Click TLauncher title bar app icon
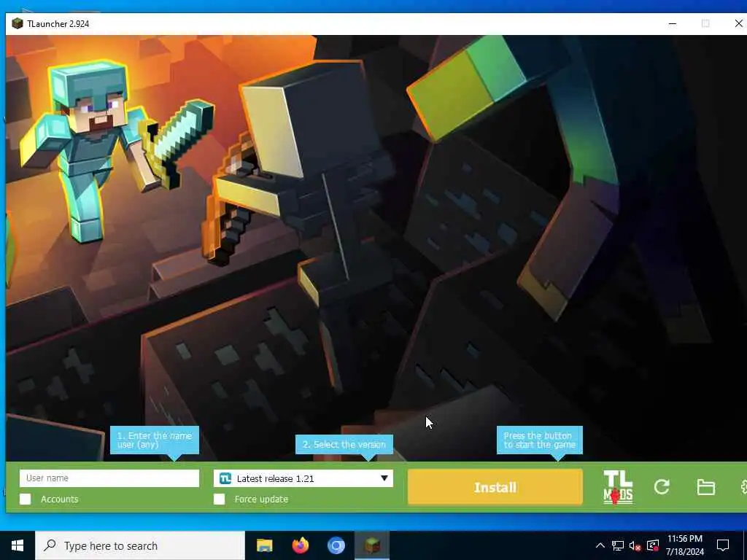This screenshot has width=747, height=560. point(18,23)
